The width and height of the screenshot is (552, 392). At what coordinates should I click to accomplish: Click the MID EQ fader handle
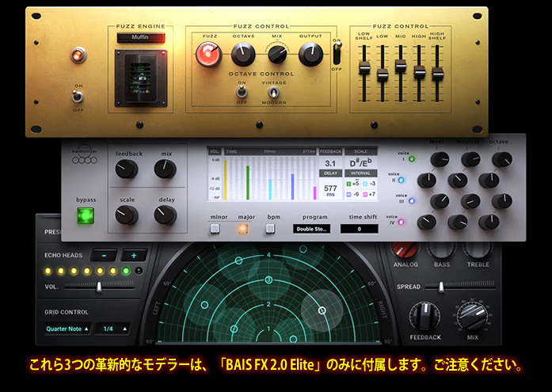pyautogui.click(x=401, y=66)
